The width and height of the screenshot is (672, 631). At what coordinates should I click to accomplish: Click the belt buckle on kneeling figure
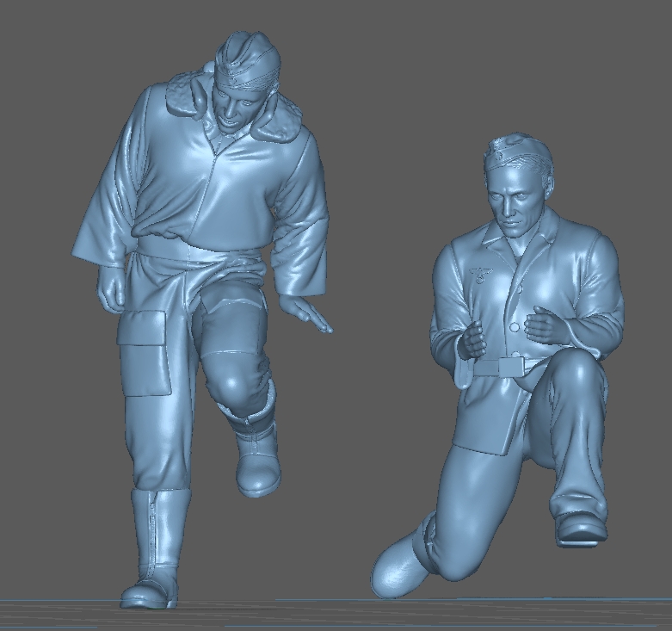tap(510, 367)
